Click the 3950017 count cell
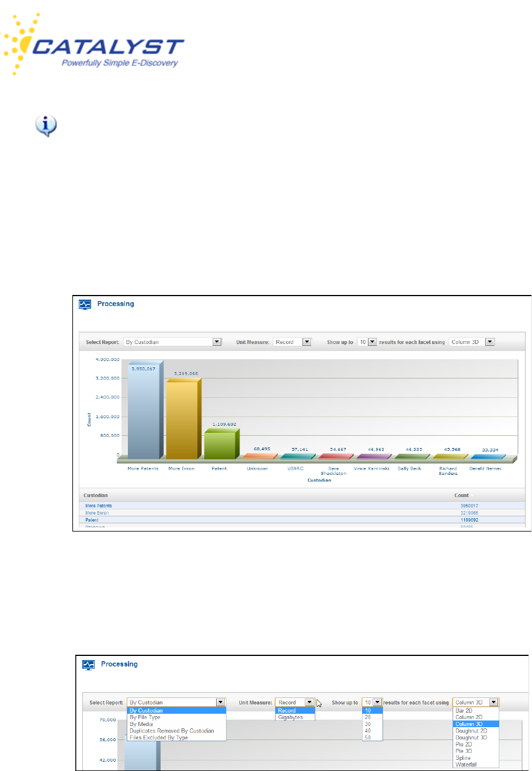 click(x=469, y=506)
